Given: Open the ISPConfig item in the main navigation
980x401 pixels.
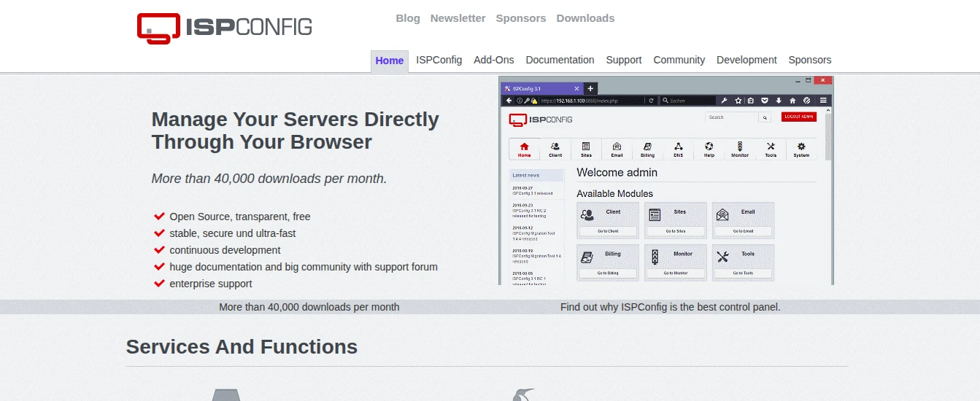Looking at the screenshot, I should click(x=439, y=60).
